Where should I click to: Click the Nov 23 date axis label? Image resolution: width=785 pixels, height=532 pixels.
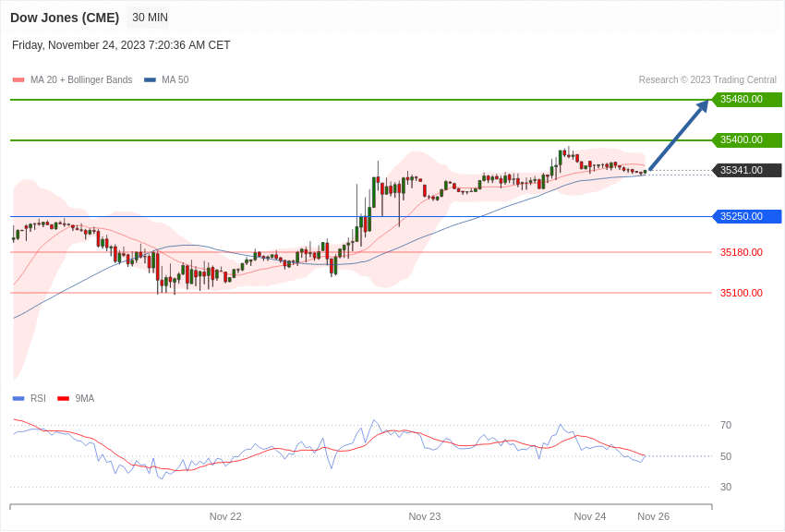point(425,516)
